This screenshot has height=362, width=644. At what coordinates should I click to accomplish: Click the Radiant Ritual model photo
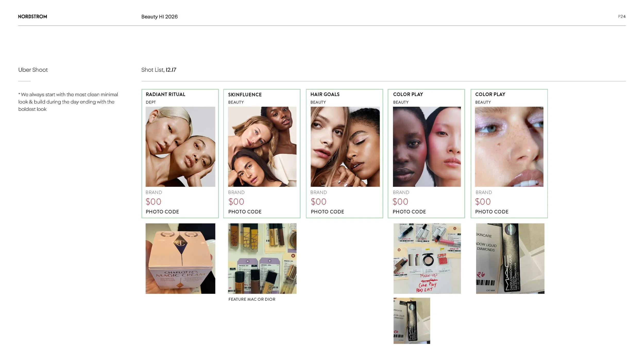[x=180, y=147]
